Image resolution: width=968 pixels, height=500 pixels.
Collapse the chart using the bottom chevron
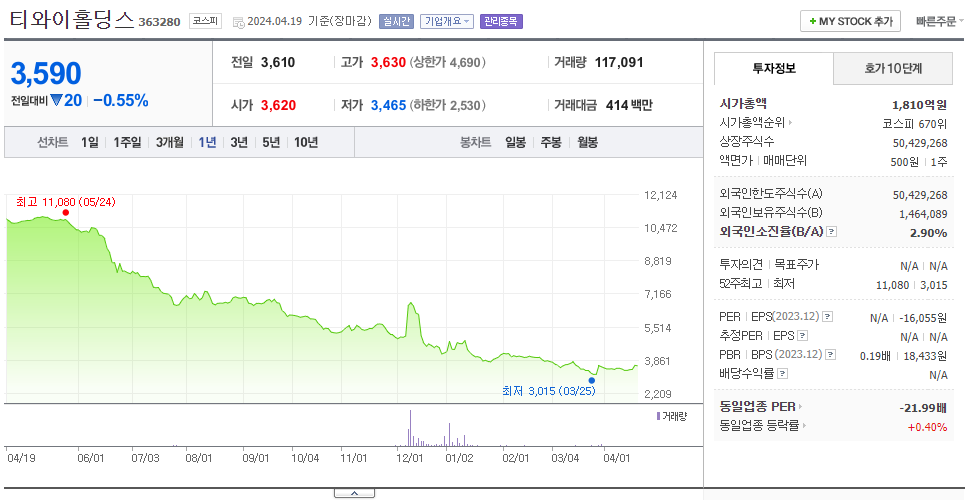(x=354, y=493)
